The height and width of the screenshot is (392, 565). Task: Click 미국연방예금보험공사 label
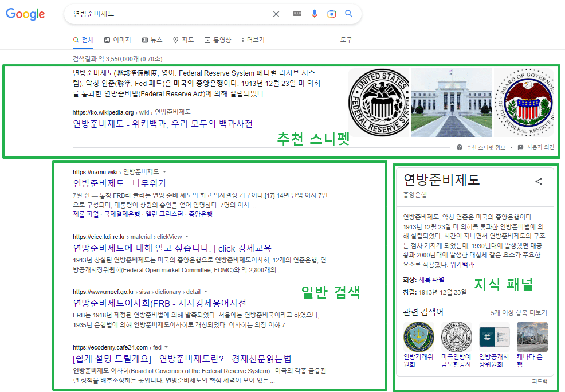coord(456,360)
